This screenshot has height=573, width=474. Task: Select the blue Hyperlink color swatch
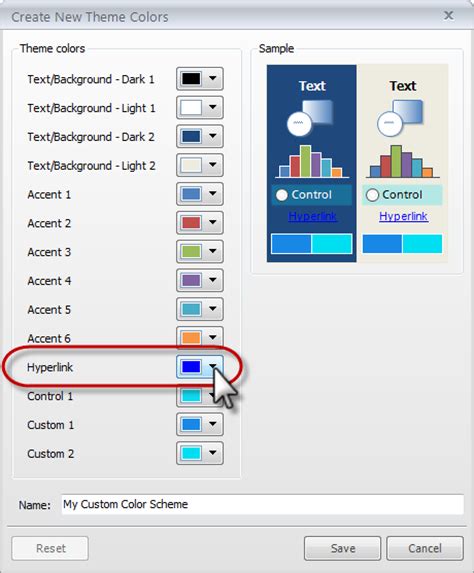[191, 367]
